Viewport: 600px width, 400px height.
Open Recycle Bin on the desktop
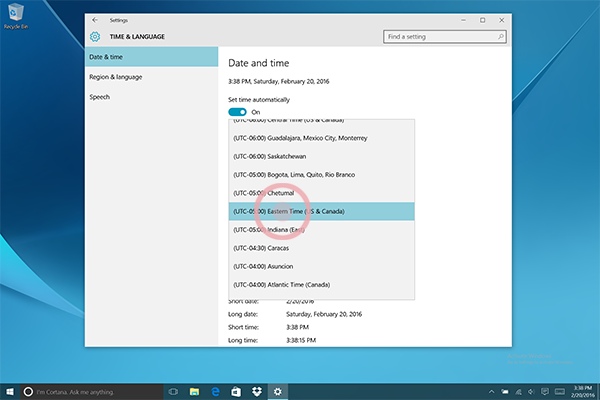pyautogui.click(x=16, y=16)
